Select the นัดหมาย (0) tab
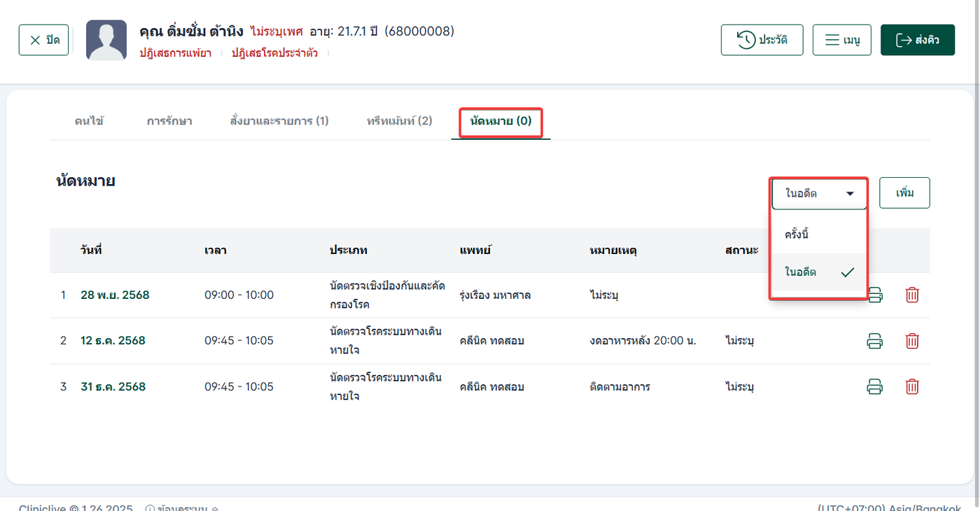The height and width of the screenshot is (511, 980). coord(500,121)
